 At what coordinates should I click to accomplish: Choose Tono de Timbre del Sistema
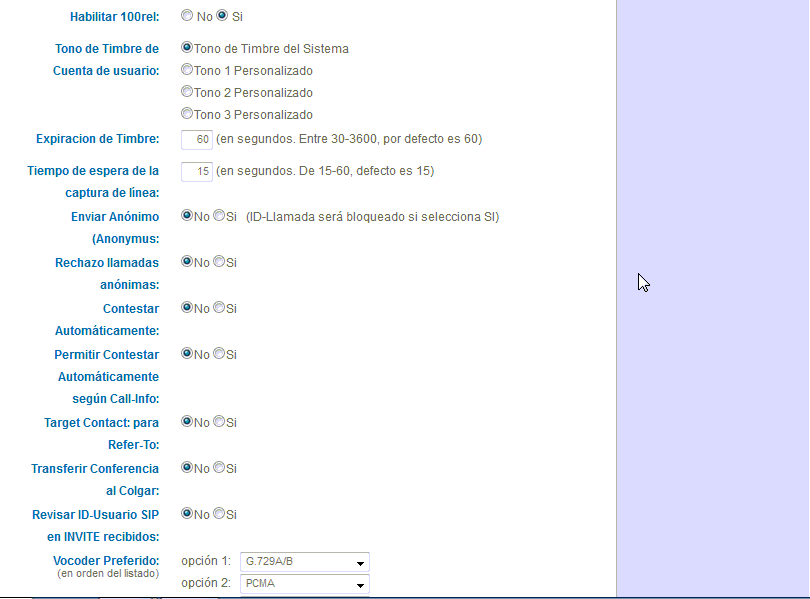coord(187,47)
